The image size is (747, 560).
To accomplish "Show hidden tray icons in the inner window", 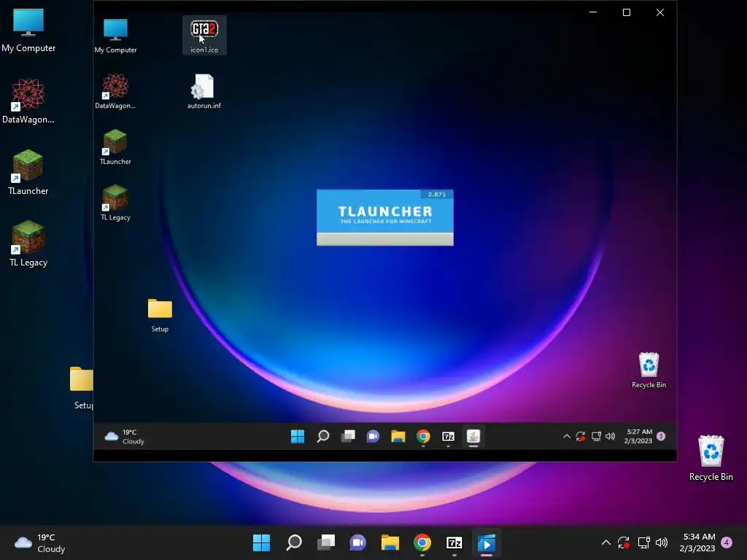I will click(x=567, y=436).
